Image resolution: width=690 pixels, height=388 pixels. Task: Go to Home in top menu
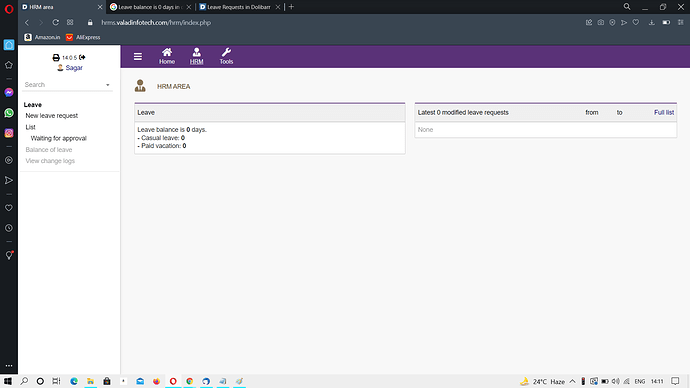point(167,56)
